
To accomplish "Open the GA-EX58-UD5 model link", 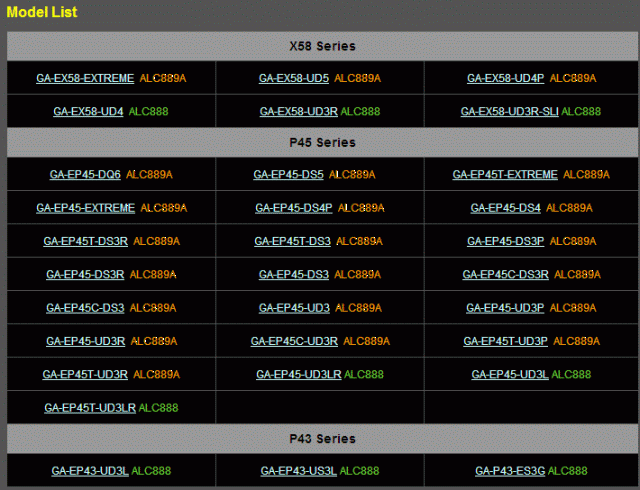I will point(294,78).
